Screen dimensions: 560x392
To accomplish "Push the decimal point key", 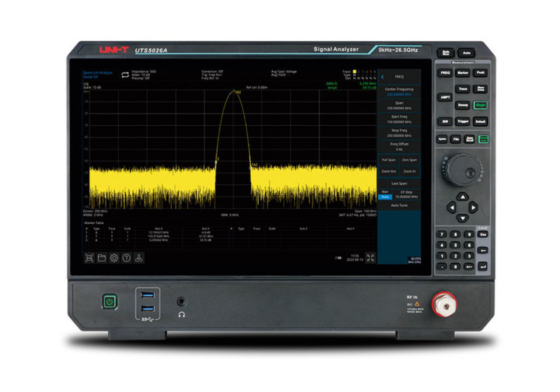I will (x=442, y=267).
